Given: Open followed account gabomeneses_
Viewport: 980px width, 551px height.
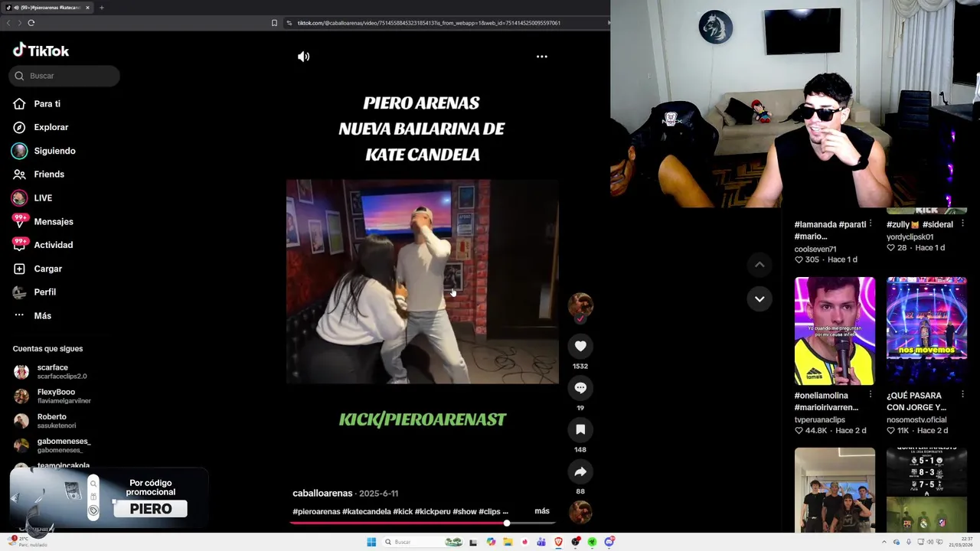Looking at the screenshot, I should tap(52, 445).
